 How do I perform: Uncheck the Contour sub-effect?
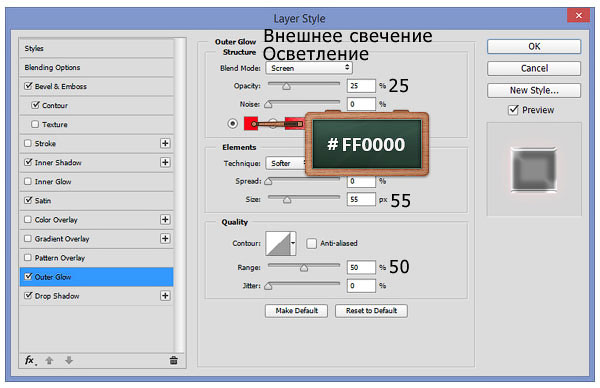(35, 105)
